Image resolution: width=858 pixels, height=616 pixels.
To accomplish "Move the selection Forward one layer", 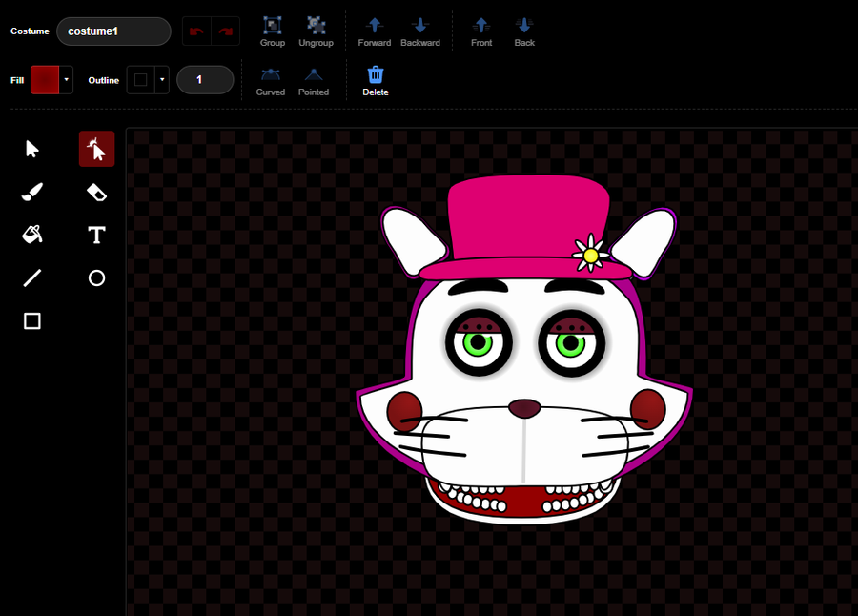I will point(375,31).
